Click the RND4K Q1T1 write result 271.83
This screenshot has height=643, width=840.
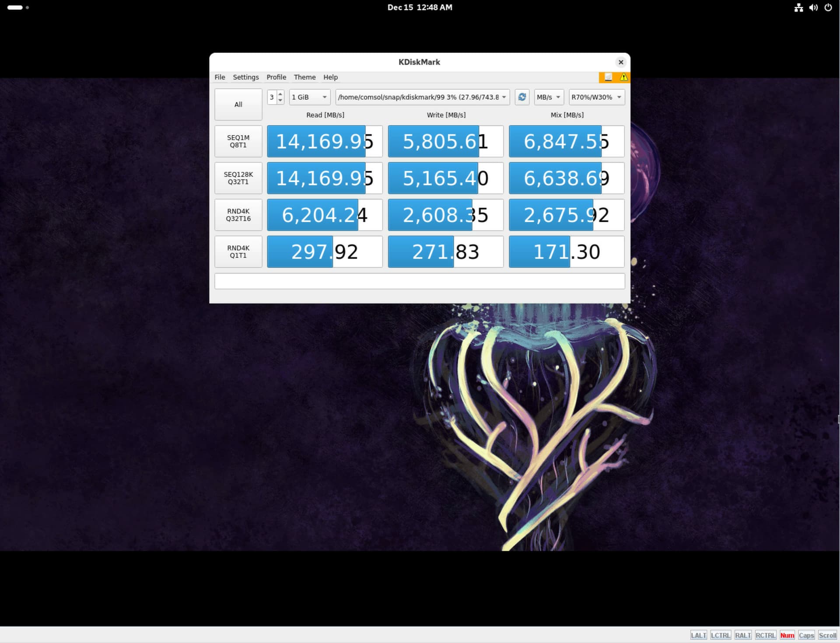(446, 252)
